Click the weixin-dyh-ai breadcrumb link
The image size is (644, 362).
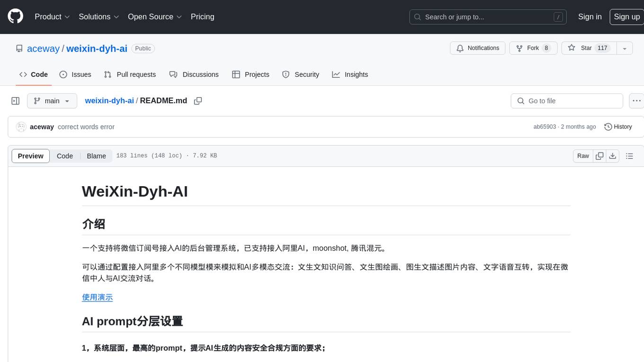point(109,101)
